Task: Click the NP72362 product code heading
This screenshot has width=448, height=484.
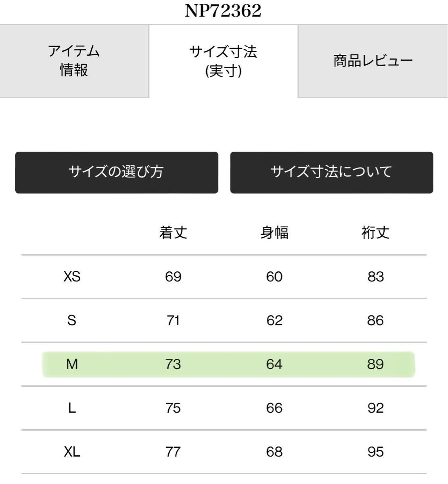Action: (223, 11)
